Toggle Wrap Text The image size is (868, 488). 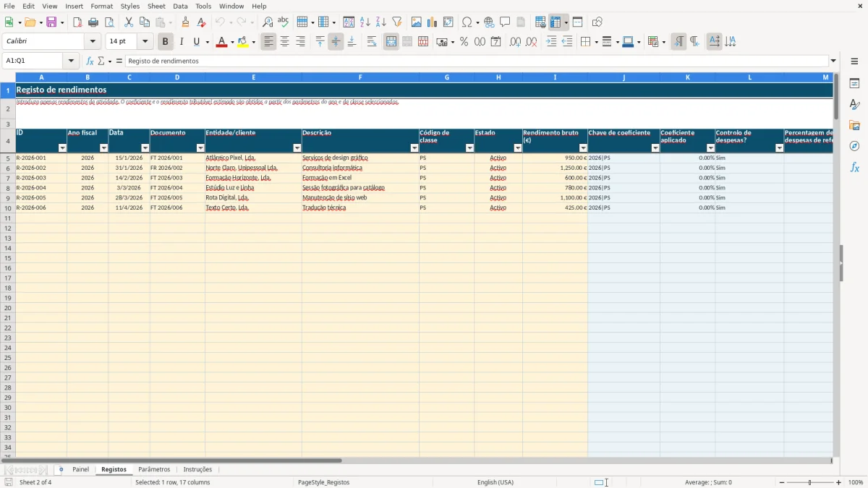coord(372,42)
